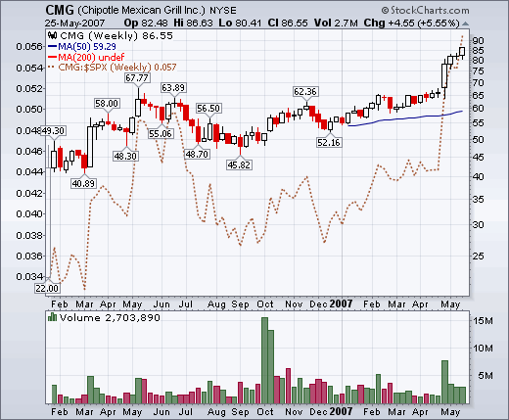Click the 'Cl 86.55' close value

click(288, 23)
